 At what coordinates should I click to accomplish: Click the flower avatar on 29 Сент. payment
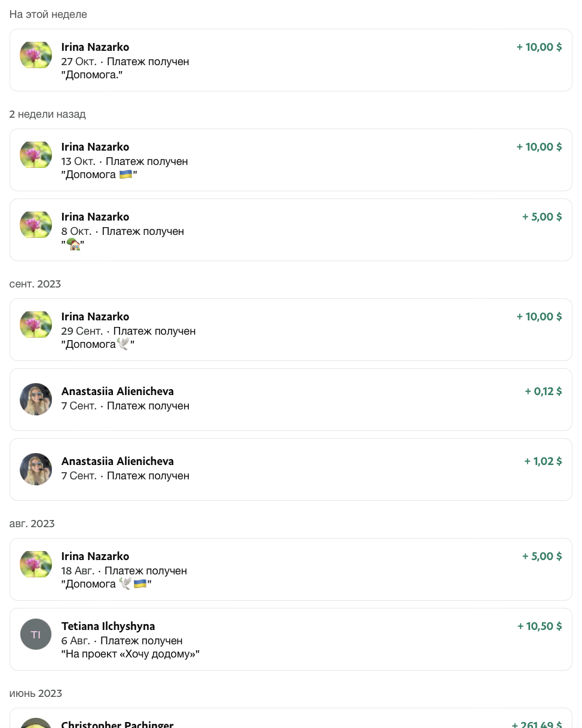36,325
